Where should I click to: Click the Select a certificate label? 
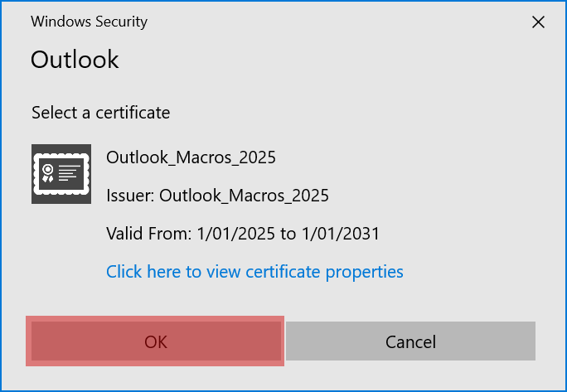100,112
